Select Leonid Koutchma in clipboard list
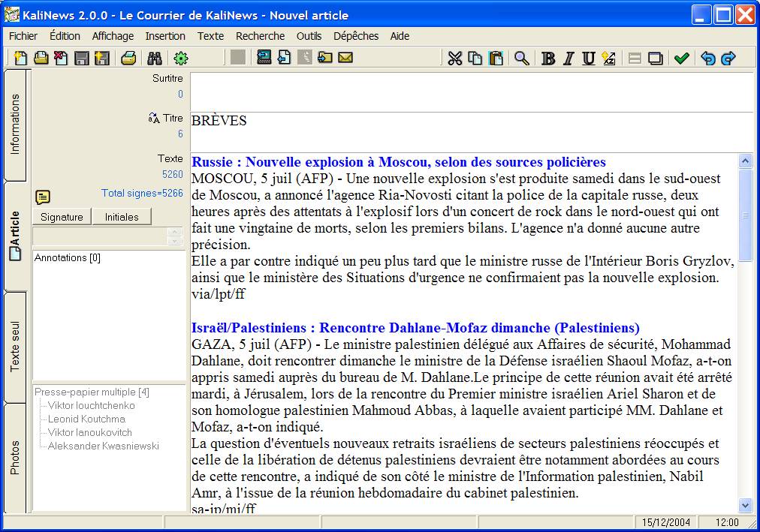This screenshot has width=760, height=532. point(86,419)
